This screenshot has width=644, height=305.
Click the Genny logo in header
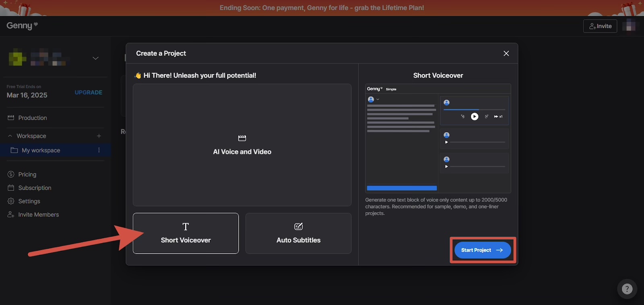22,26
